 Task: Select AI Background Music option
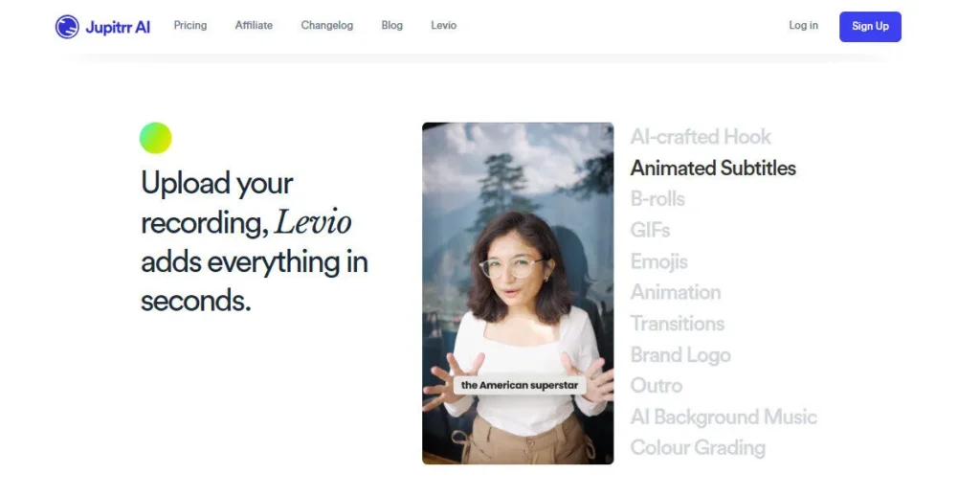click(x=724, y=417)
